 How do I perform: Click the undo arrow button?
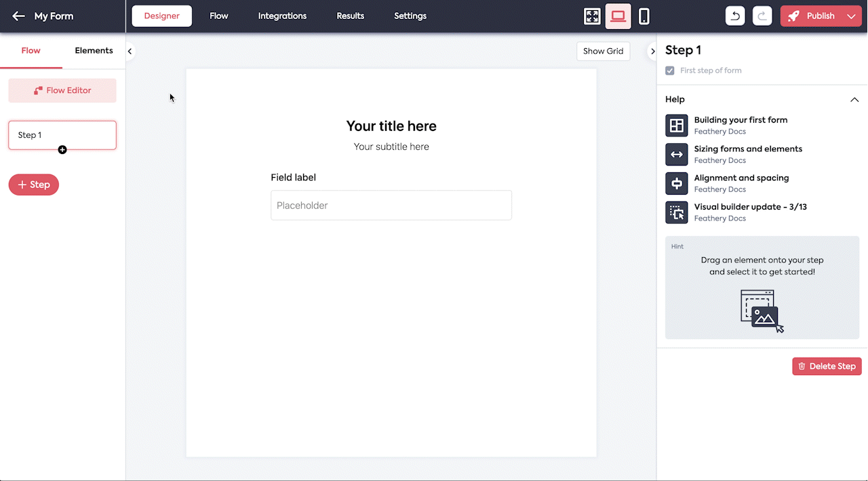(x=735, y=16)
